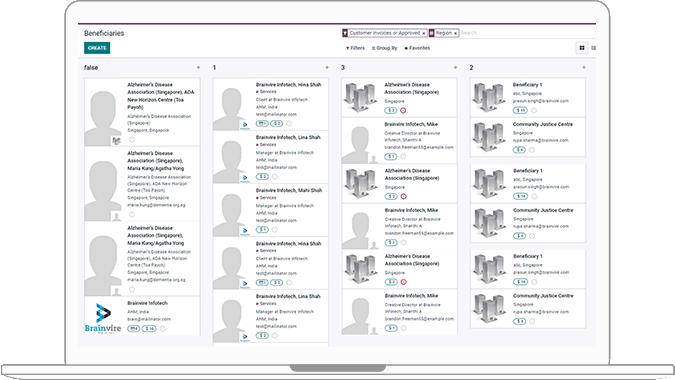Viewport: 675px width, 380px height.
Task: Click the '$ 16' badge on Brainvire Infotech company card
Action: (149, 329)
